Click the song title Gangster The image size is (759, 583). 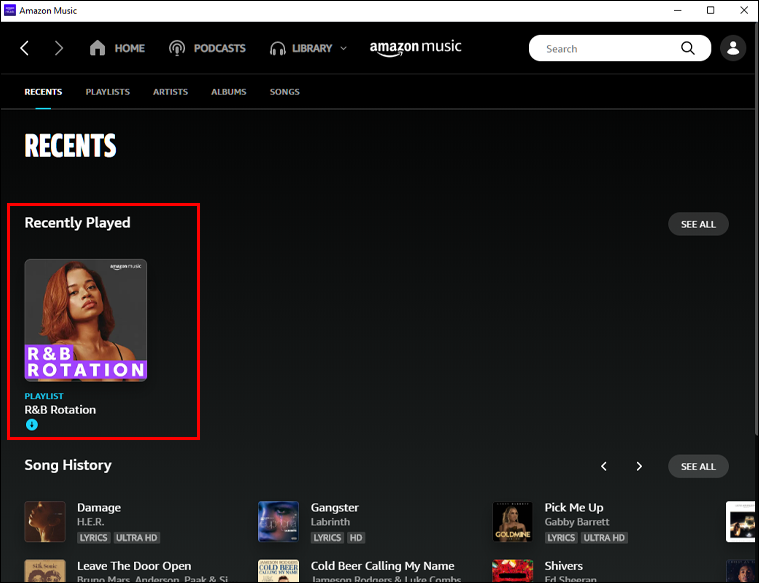(334, 507)
